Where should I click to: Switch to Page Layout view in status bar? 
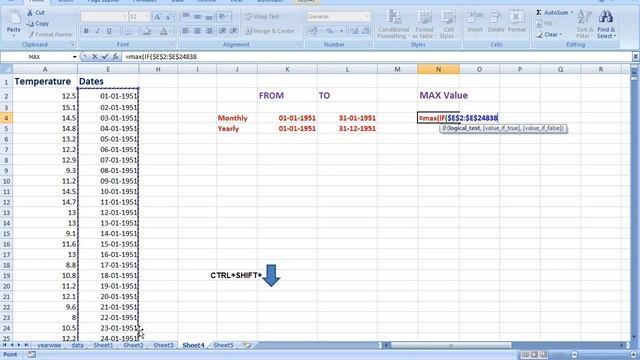(x=534, y=355)
